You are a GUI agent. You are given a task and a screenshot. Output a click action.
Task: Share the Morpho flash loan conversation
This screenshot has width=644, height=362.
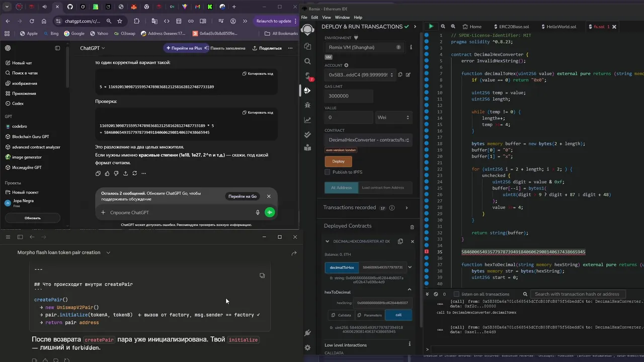point(294,253)
